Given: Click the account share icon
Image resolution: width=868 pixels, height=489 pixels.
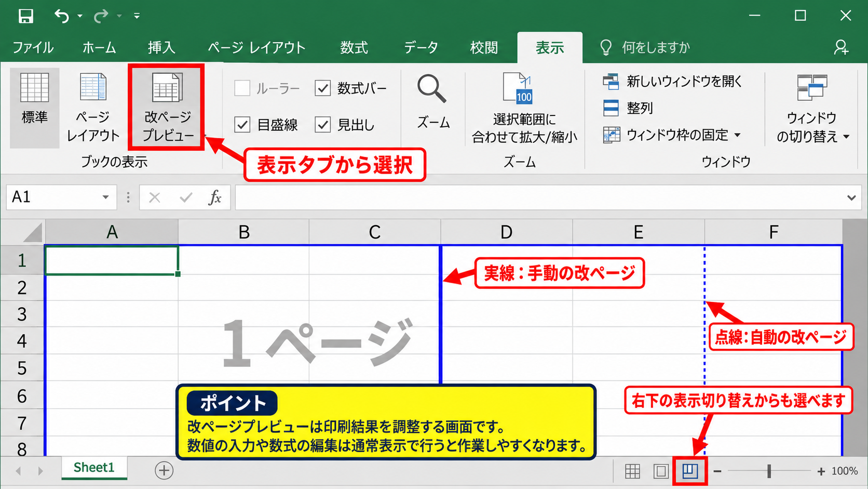Looking at the screenshot, I should click(841, 47).
